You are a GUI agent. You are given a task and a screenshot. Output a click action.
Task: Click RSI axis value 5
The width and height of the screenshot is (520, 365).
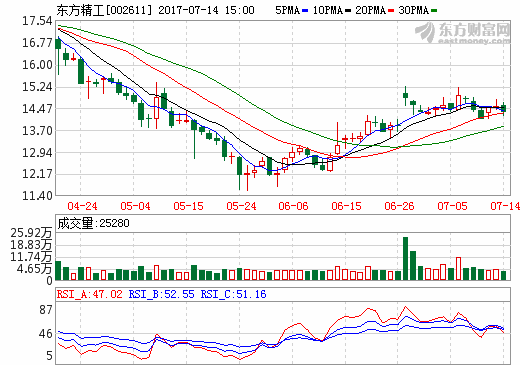(49, 356)
